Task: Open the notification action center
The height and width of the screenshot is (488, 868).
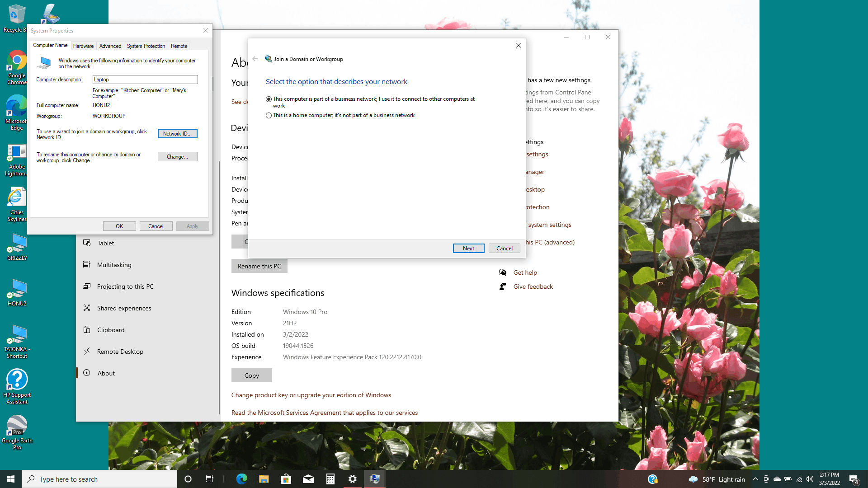Action: pos(854,479)
